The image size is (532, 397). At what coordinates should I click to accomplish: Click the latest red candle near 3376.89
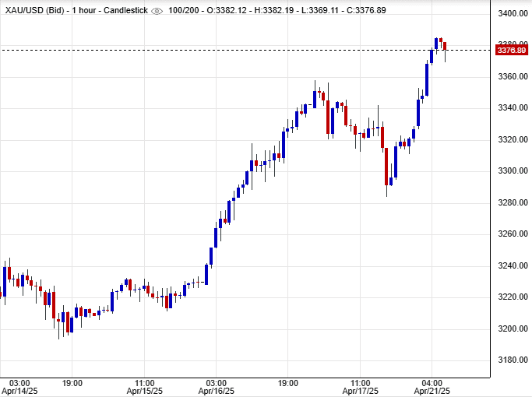[445, 47]
